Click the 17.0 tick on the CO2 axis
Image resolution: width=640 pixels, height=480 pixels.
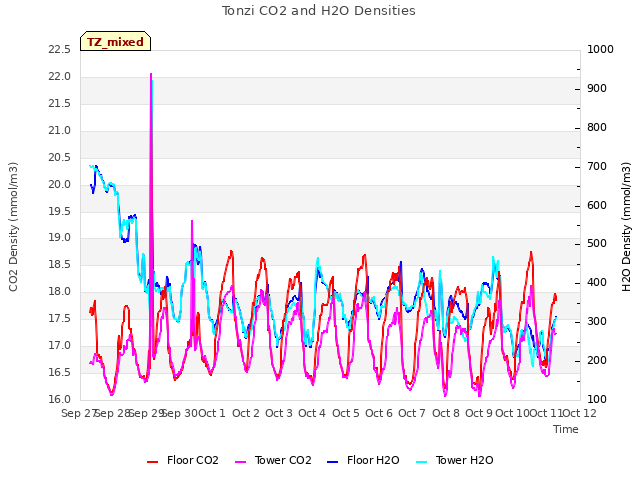pos(60,346)
